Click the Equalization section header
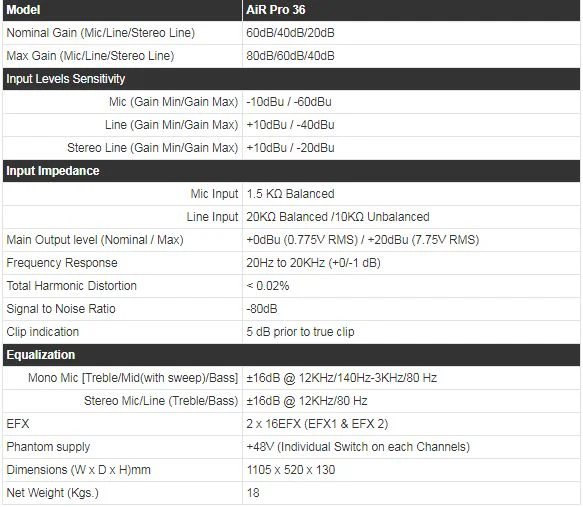Viewport: 583px width, 507px height. pyautogui.click(x=292, y=355)
